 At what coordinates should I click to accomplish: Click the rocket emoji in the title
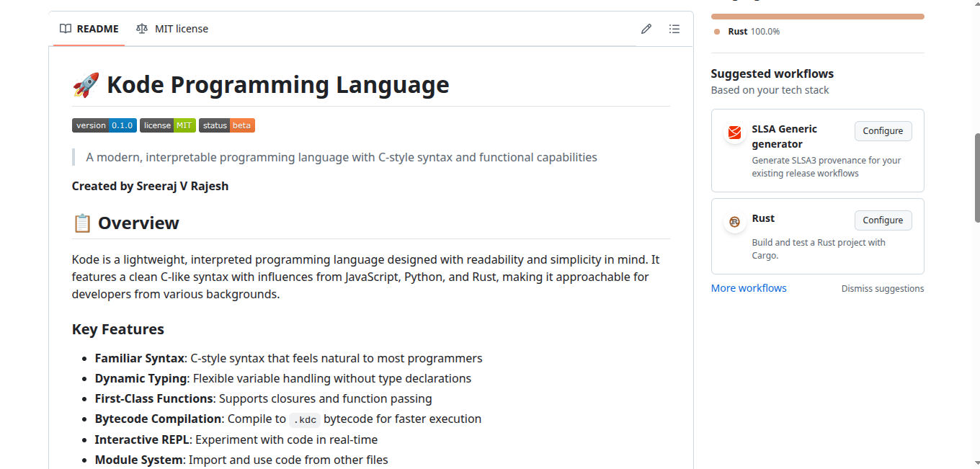point(86,85)
